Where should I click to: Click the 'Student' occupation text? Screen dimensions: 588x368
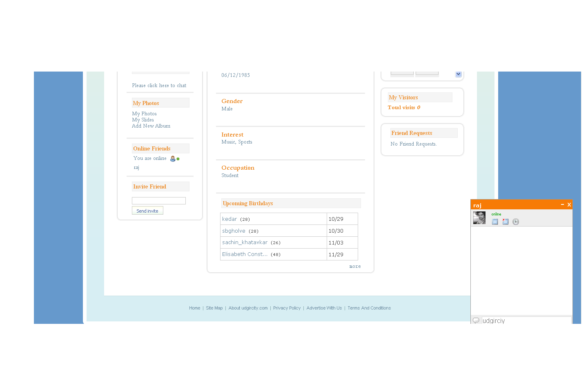point(230,175)
